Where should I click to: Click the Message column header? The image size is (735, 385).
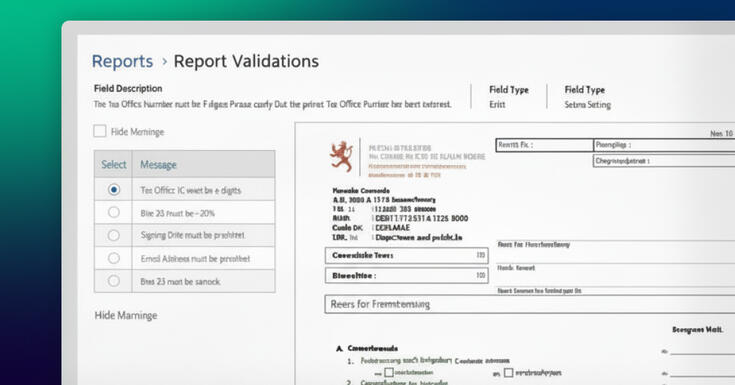click(x=158, y=165)
